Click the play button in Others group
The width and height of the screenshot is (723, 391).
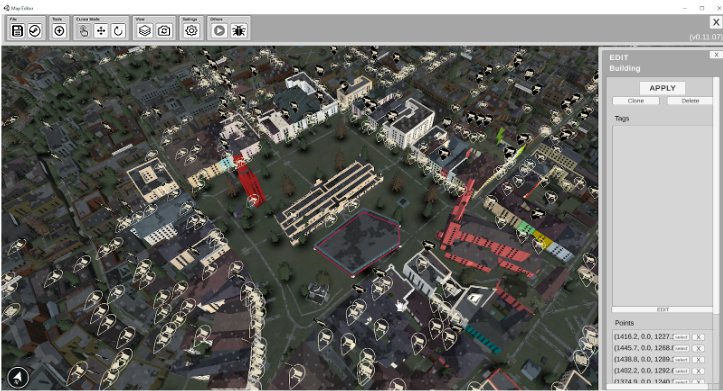[219, 31]
